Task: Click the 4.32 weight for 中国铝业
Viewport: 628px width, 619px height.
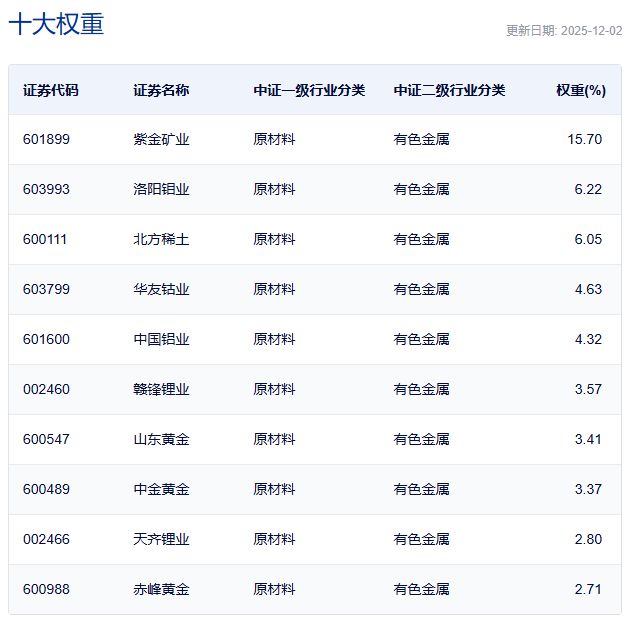Action: [x=587, y=339]
